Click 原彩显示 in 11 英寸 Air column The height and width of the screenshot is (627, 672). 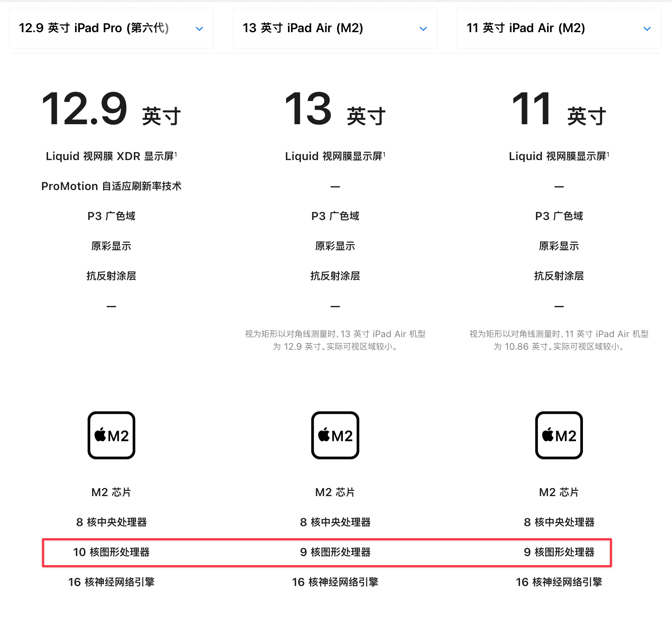coord(559,246)
